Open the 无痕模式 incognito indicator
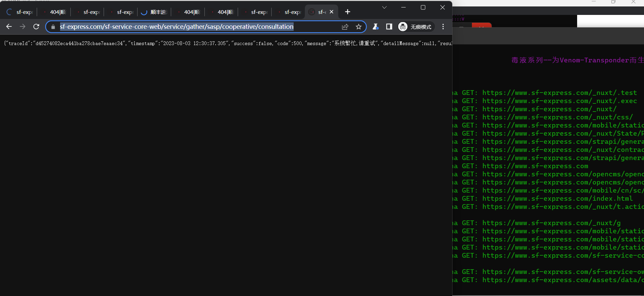 (x=416, y=26)
